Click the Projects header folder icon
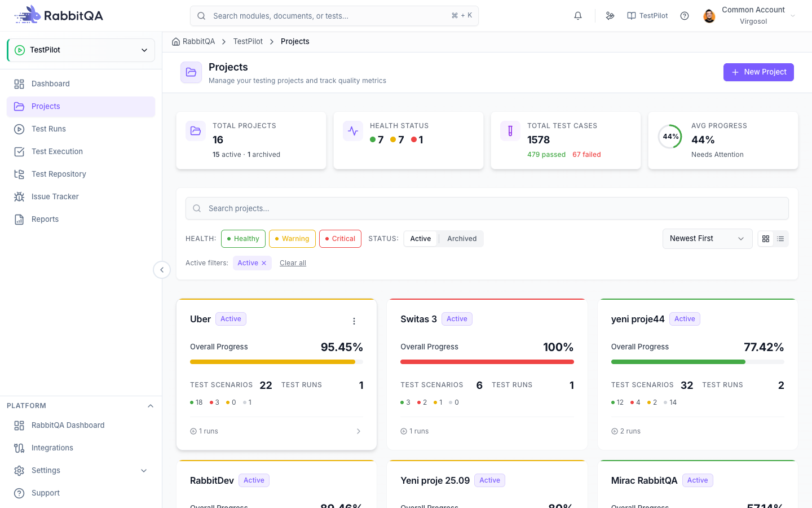This screenshot has height=508, width=812. click(191, 72)
